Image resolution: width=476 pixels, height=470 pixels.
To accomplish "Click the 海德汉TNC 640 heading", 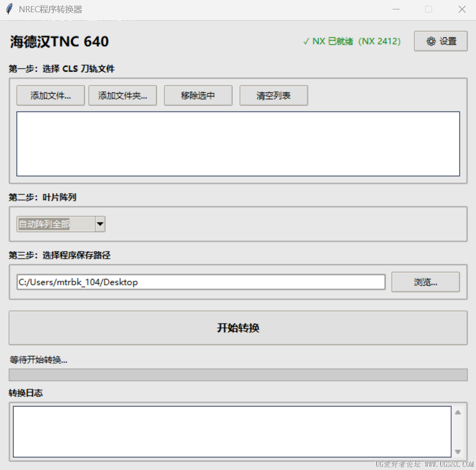I will coord(59,41).
